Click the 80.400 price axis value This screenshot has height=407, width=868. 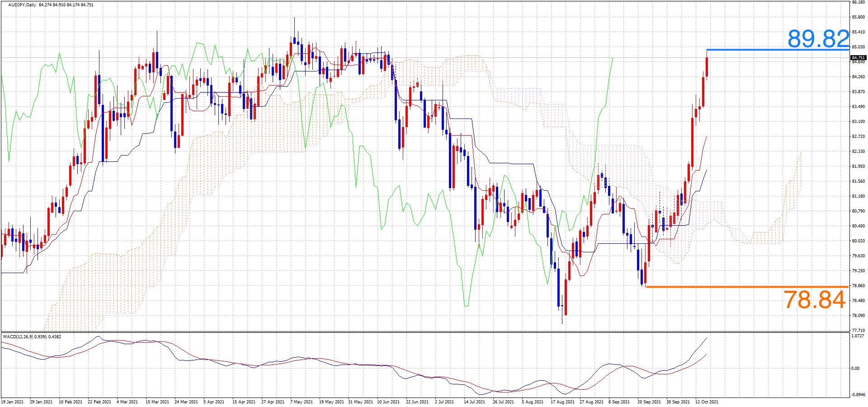point(858,226)
